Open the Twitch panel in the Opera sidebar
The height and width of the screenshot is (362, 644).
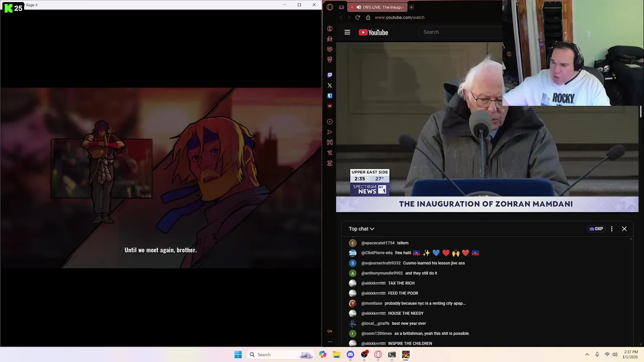coord(330,75)
